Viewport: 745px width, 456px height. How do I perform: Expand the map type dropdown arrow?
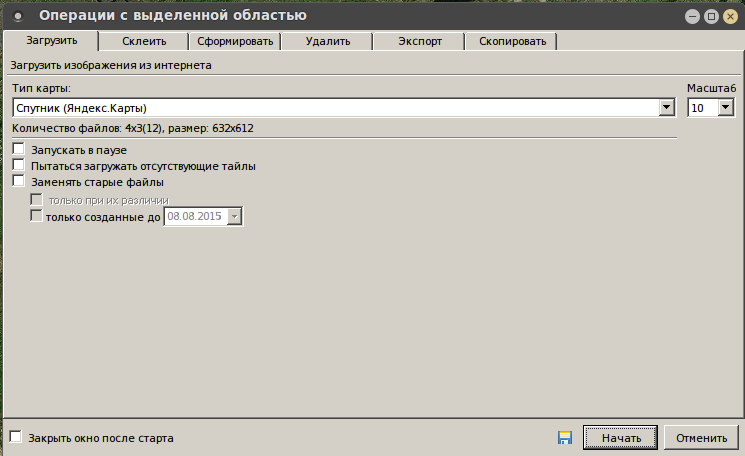pos(667,107)
